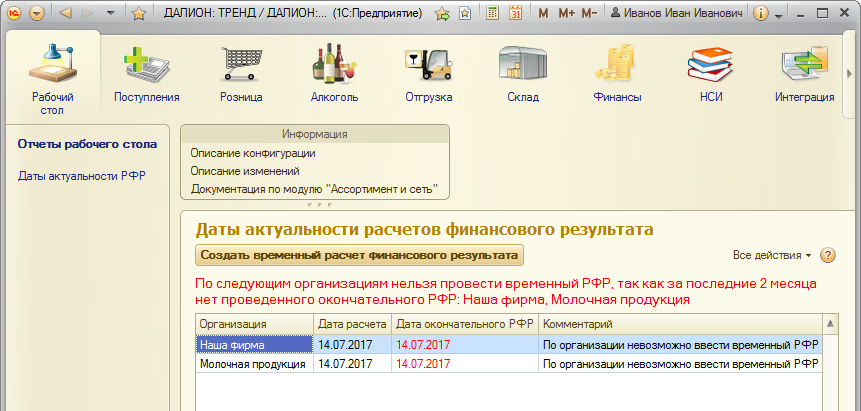Click the 1C logo icon

click(x=14, y=14)
